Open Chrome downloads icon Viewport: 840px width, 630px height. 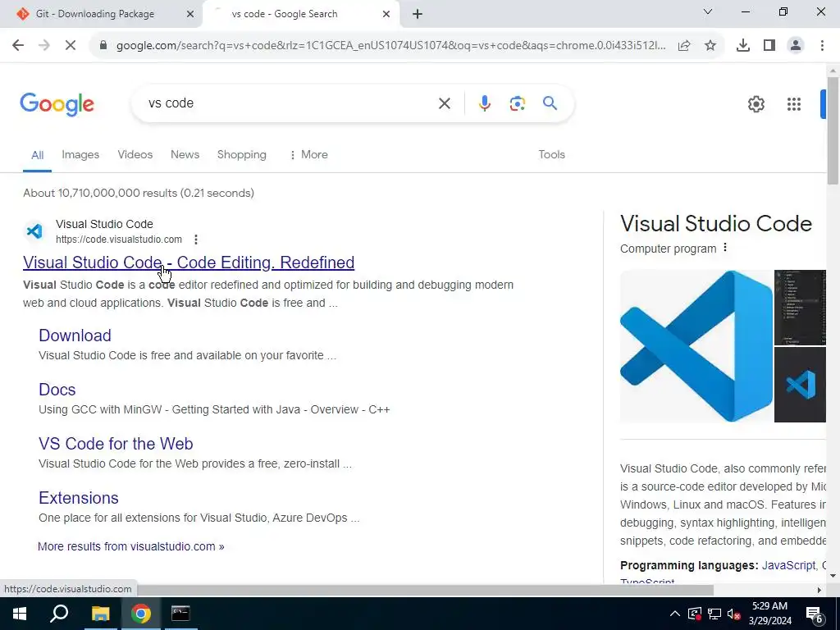(x=743, y=46)
